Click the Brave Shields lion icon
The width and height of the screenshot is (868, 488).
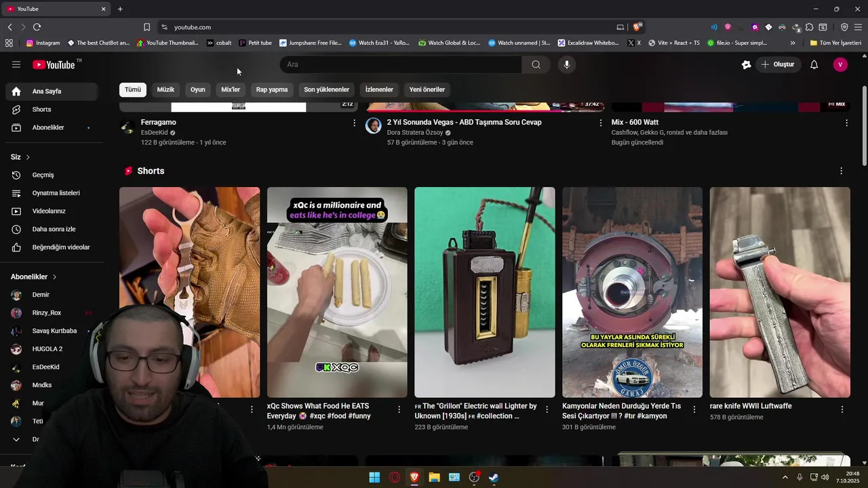[637, 27]
